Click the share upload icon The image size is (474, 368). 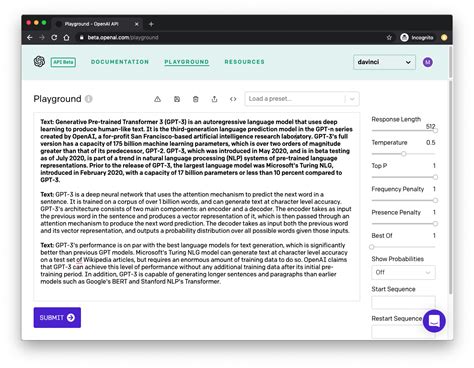click(x=214, y=99)
